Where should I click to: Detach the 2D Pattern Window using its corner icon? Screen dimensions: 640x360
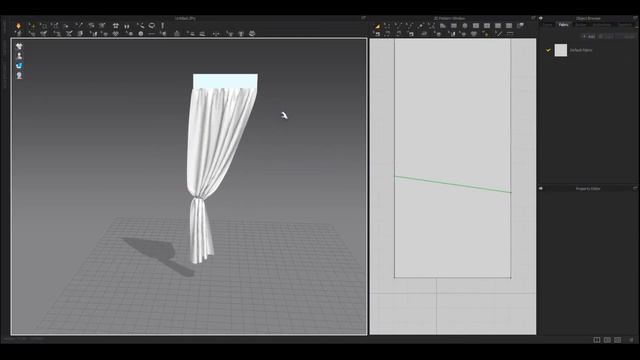(533, 18)
